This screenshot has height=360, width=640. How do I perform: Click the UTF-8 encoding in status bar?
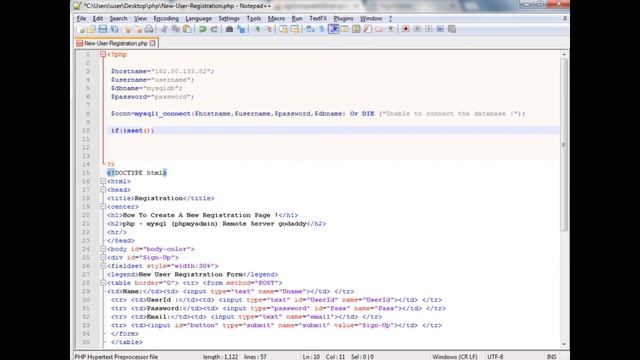(495, 356)
